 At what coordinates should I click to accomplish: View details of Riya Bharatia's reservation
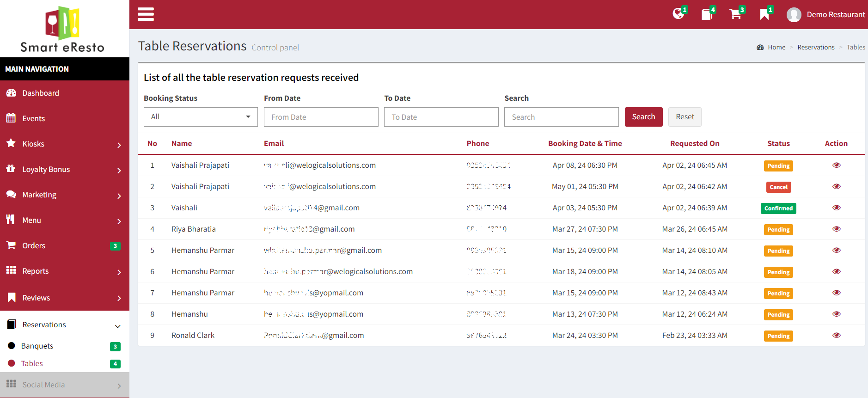[836, 229]
